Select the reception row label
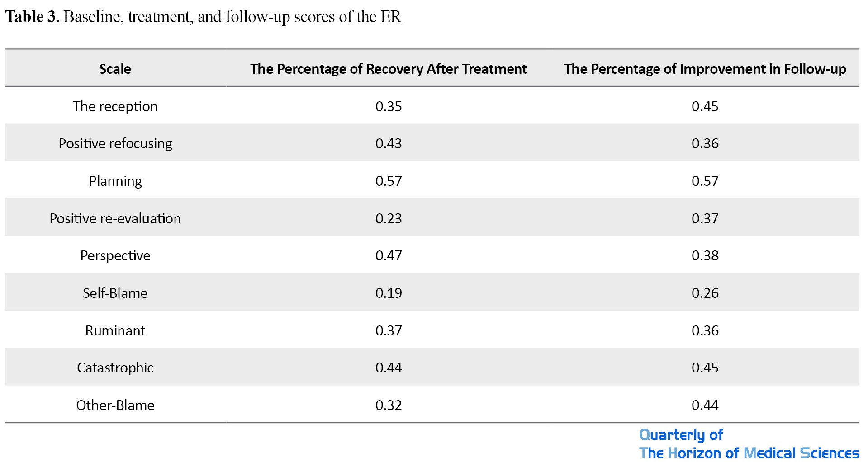The height and width of the screenshot is (462, 868). tap(115, 106)
